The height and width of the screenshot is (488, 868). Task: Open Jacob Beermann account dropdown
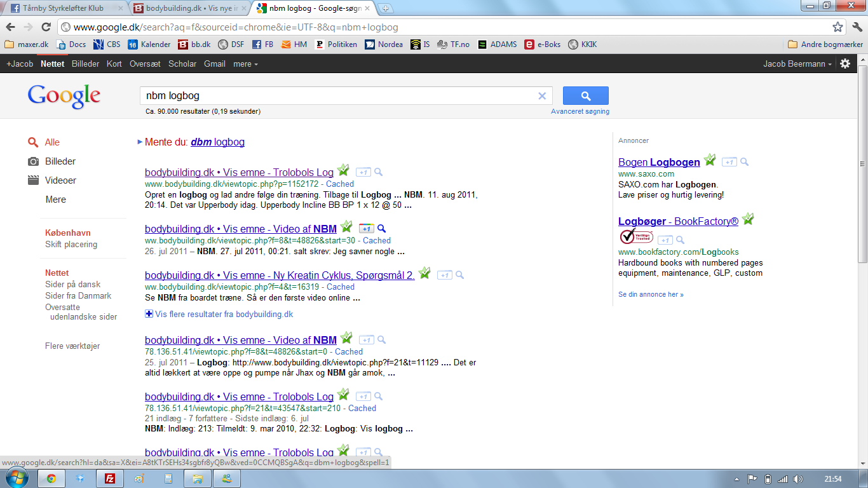pos(797,64)
